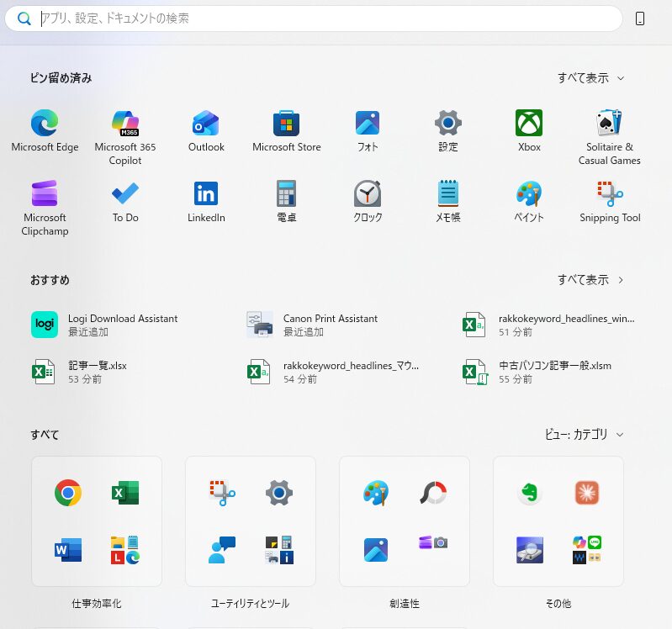Image resolution: width=672 pixels, height=629 pixels.
Task: Open Solitaire & Casual Games
Action: (x=610, y=137)
